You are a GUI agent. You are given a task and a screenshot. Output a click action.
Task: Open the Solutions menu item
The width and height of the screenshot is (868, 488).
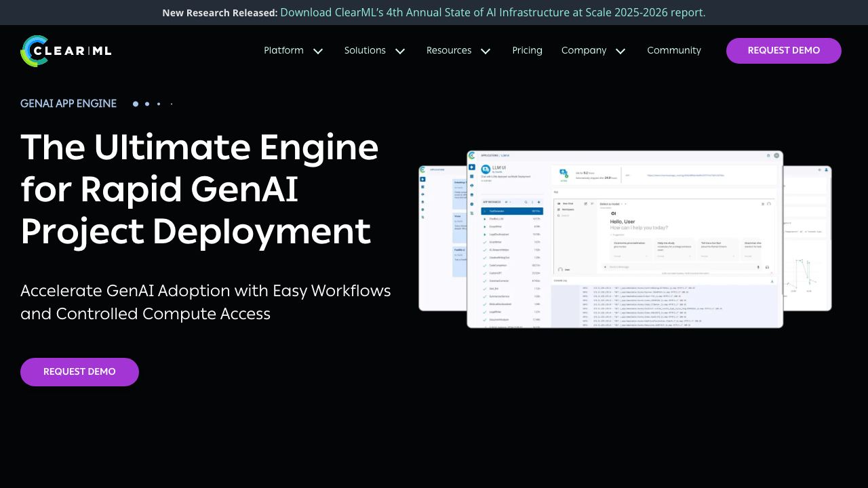point(365,51)
